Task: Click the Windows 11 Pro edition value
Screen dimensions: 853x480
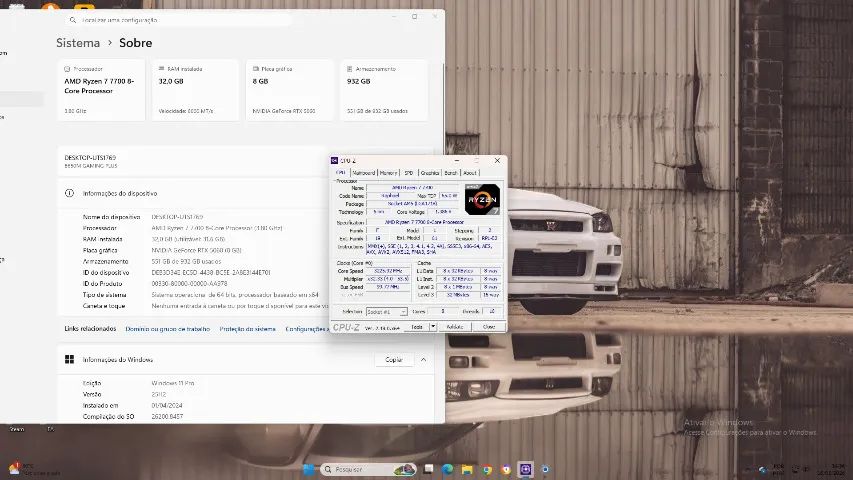Action: click(x=173, y=383)
